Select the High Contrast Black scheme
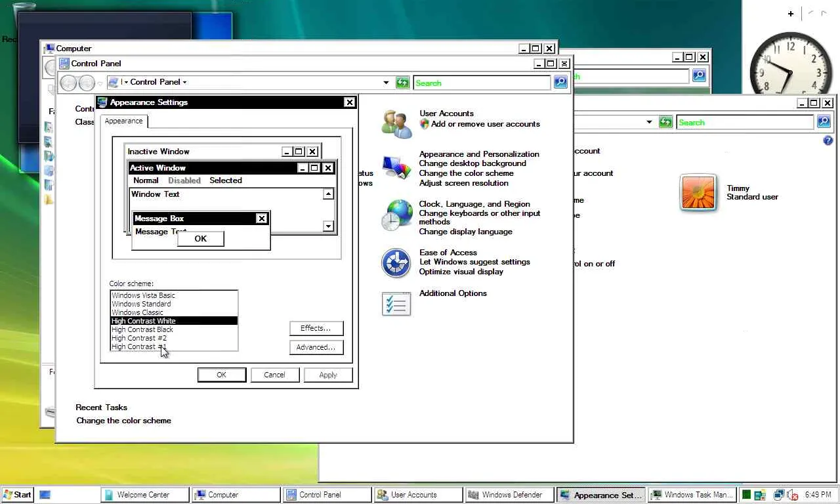This screenshot has height=504, width=840. click(x=174, y=329)
